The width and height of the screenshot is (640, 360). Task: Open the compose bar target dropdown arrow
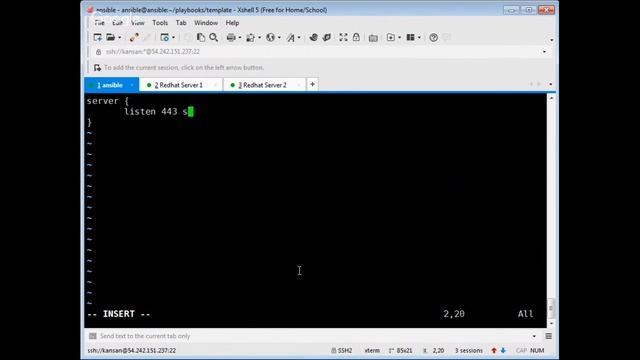(534, 336)
